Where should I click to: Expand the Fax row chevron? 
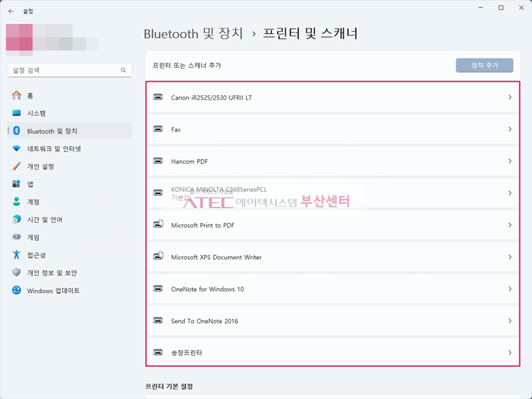click(509, 129)
